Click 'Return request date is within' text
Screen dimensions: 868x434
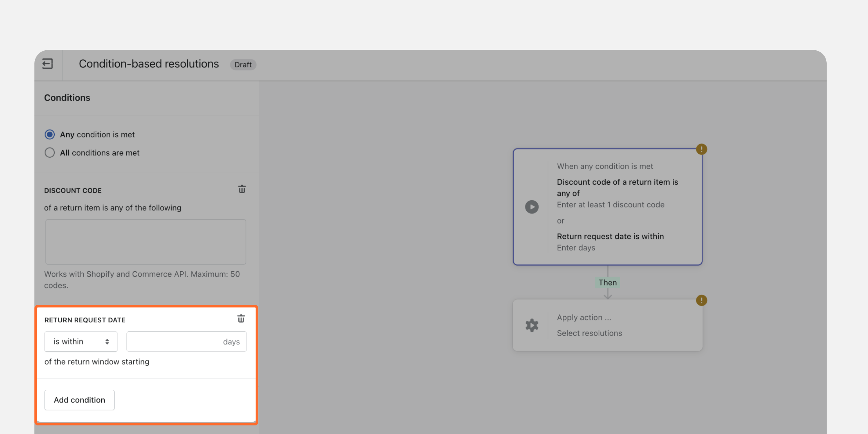(610, 236)
